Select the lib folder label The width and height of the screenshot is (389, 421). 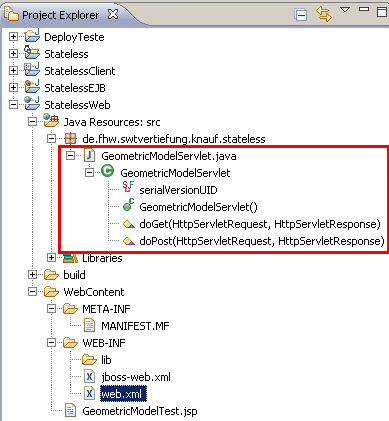point(106,360)
